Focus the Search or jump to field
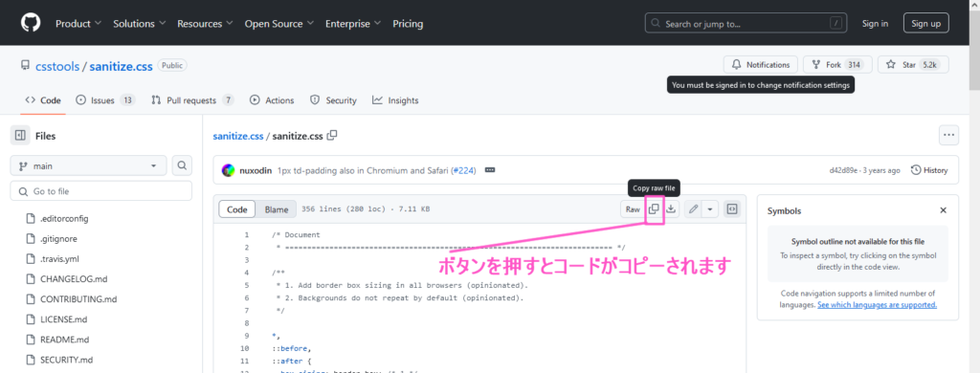Image resolution: width=980 pixels, height=373 pixels. 746,23
